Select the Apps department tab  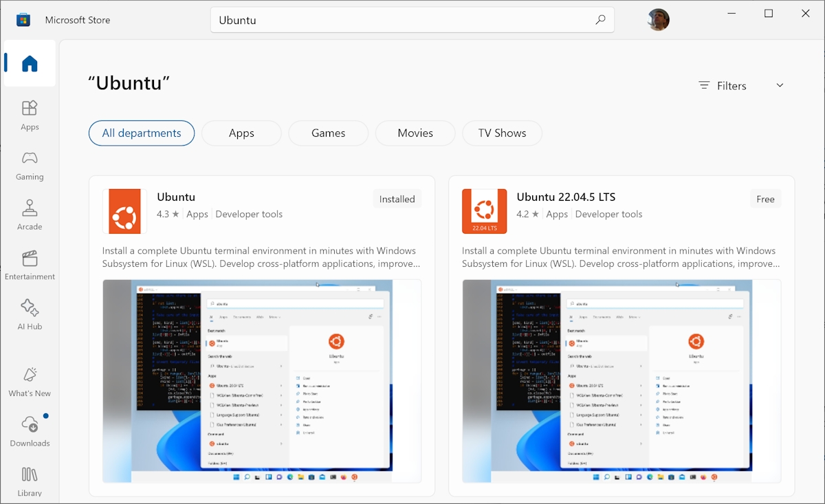point(241,133)
